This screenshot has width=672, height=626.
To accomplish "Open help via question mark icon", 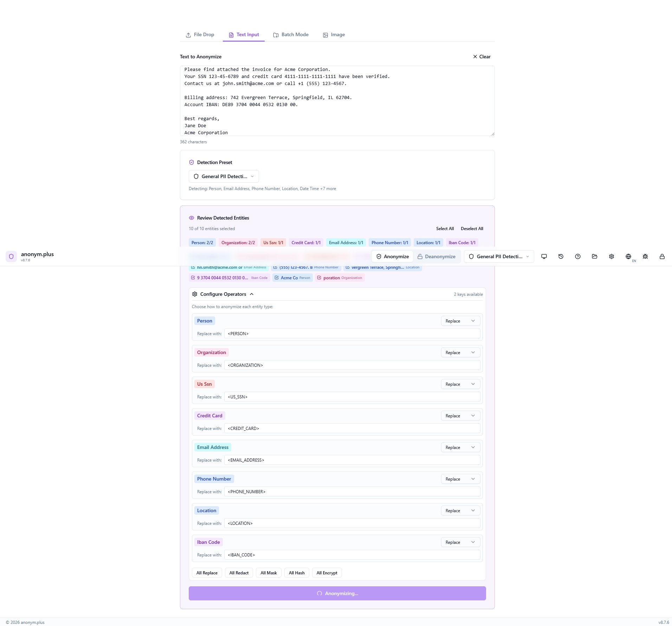I will 578,256.
